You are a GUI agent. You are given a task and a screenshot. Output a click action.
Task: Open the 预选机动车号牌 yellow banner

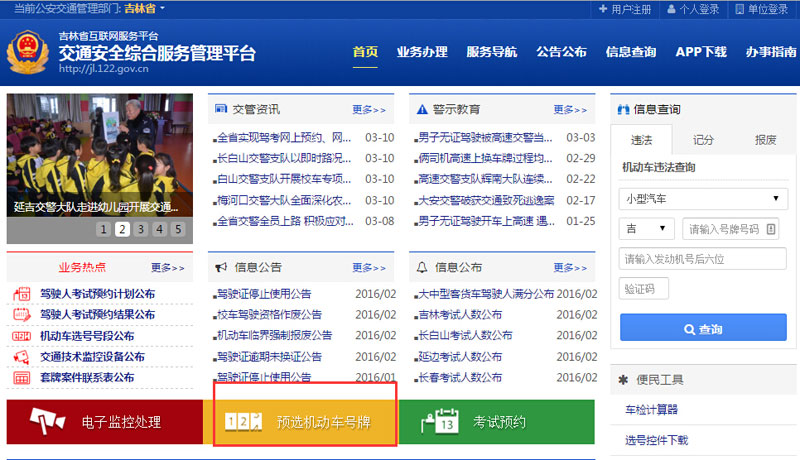[x=301, y=422]
